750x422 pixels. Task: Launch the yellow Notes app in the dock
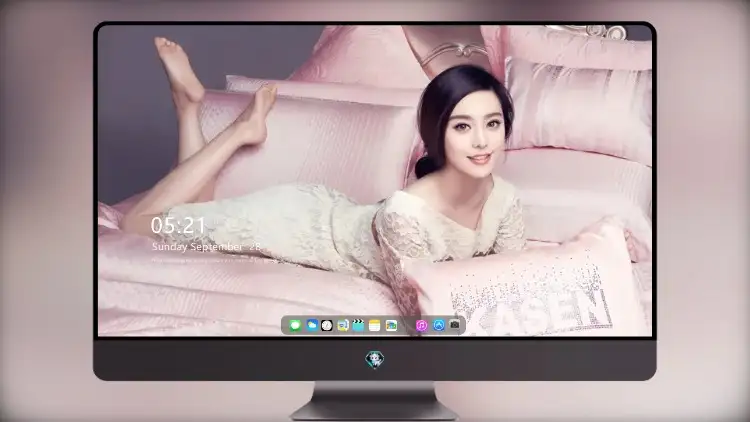(375, 325)
